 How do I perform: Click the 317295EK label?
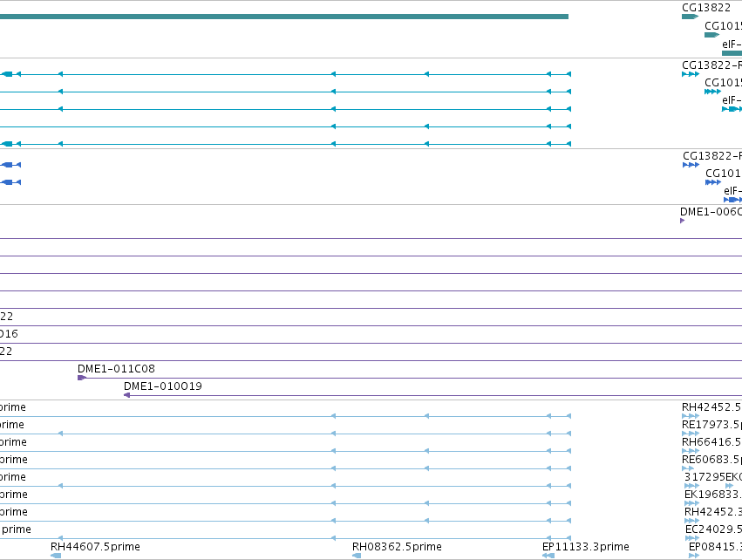[x=713, y=477]
